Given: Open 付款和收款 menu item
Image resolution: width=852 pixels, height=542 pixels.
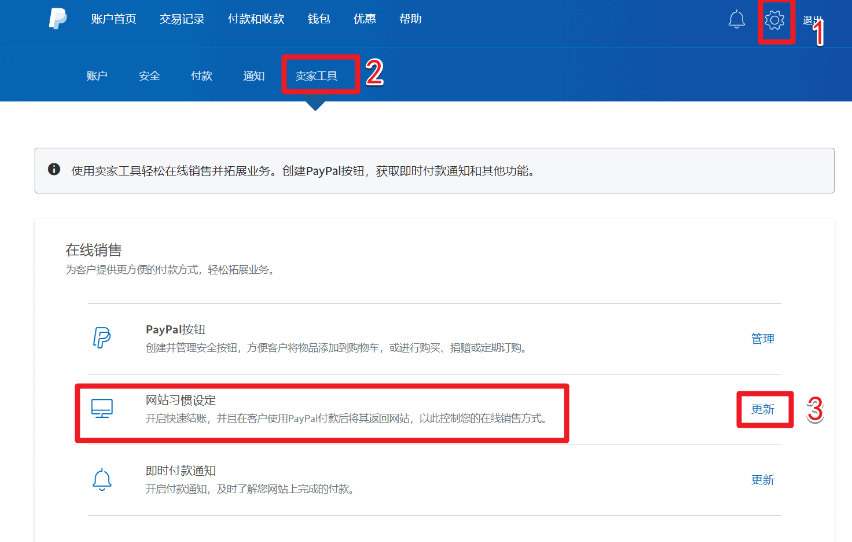Looking at the screenshot, I should (x=256, y=19).
